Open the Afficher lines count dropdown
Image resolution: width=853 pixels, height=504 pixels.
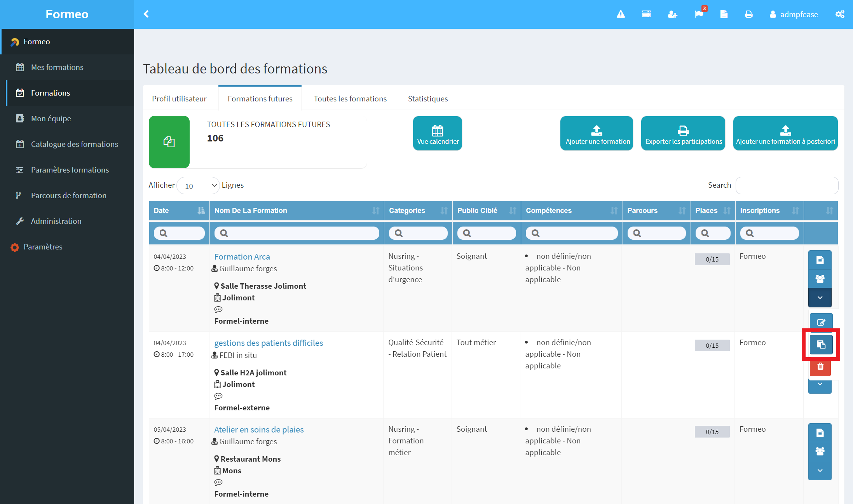pos(199,186)
